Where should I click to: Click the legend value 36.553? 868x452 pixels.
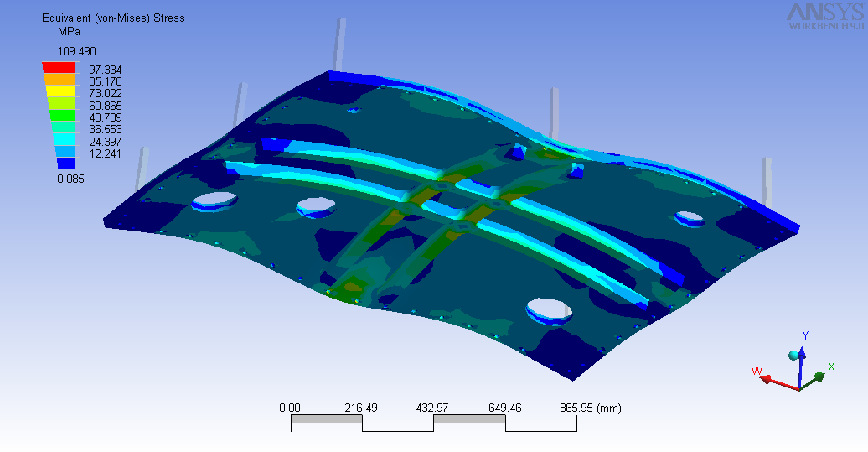pyautogui.click(x=106, y=130)
